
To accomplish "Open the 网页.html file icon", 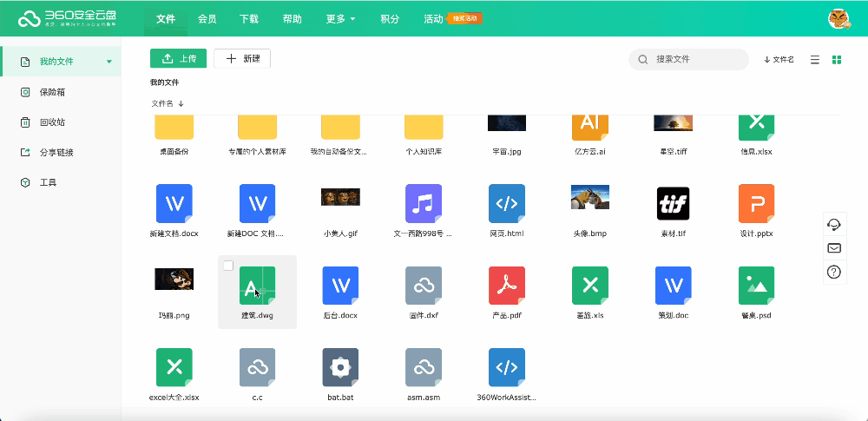I will [507, 203].
